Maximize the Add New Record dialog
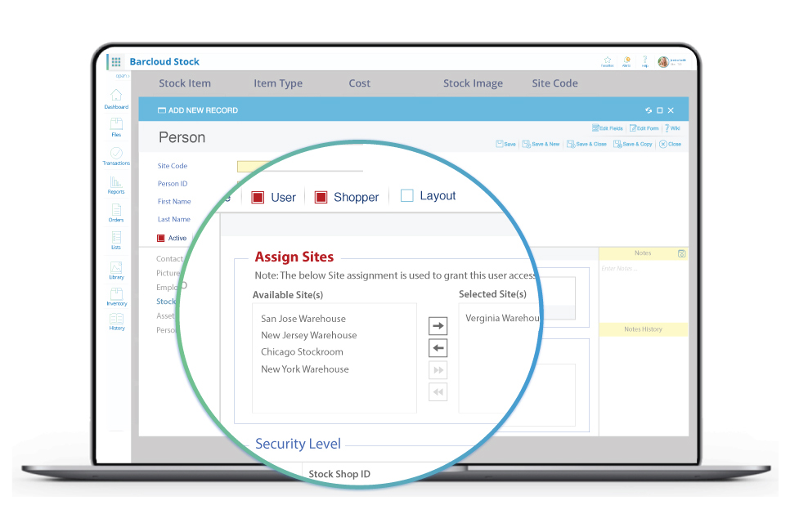 pyautogui.click(x=660, y=110)
